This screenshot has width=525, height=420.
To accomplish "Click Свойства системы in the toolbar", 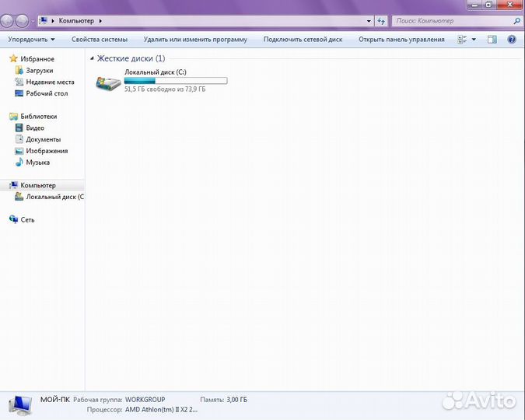I will (x=99, y=39).
